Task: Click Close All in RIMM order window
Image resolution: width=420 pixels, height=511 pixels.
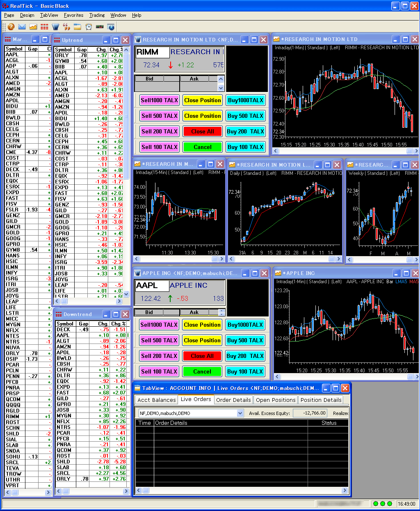Action: point(203,131)
